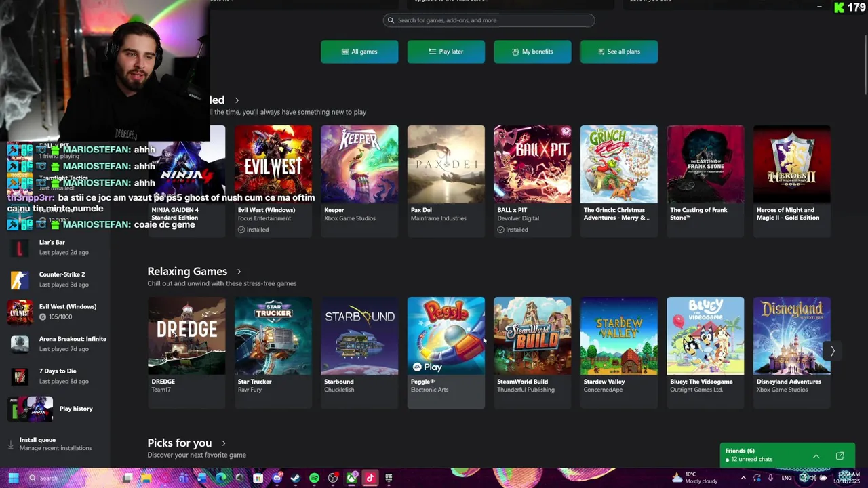Open the DREDGE game tile
Viewport: 868px width, 488px height.
pos(186,352)
